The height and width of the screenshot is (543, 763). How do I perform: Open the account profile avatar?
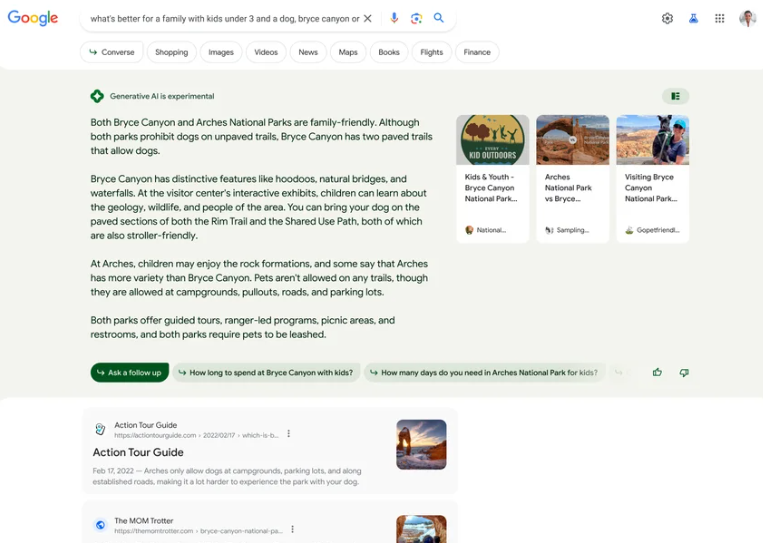(x=747, y=18)
